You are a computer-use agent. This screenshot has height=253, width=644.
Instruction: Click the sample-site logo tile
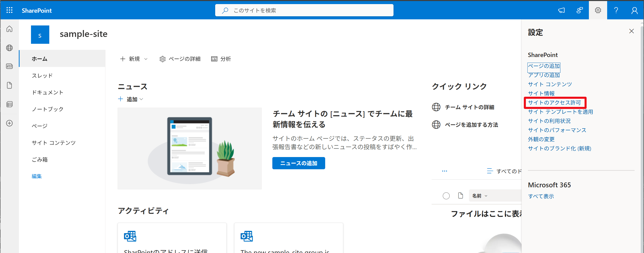[x=40, y=35]
